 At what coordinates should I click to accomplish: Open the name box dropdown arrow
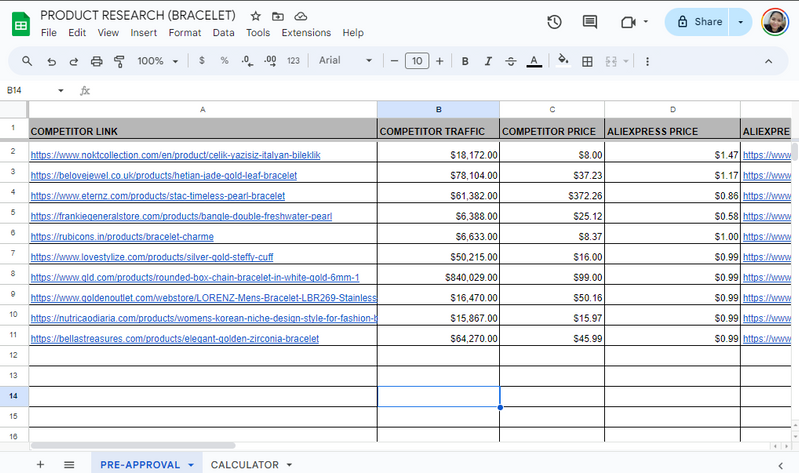pos(61,91)
